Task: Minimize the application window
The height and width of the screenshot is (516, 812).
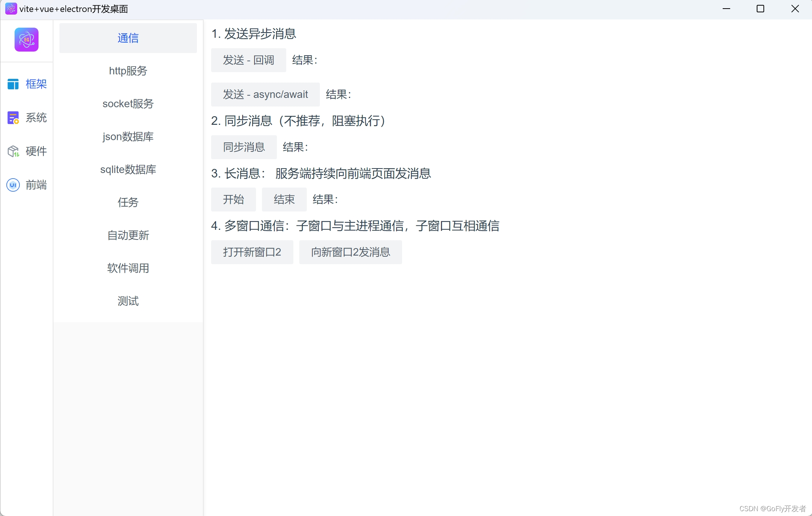Action: [x=726, y=9]
